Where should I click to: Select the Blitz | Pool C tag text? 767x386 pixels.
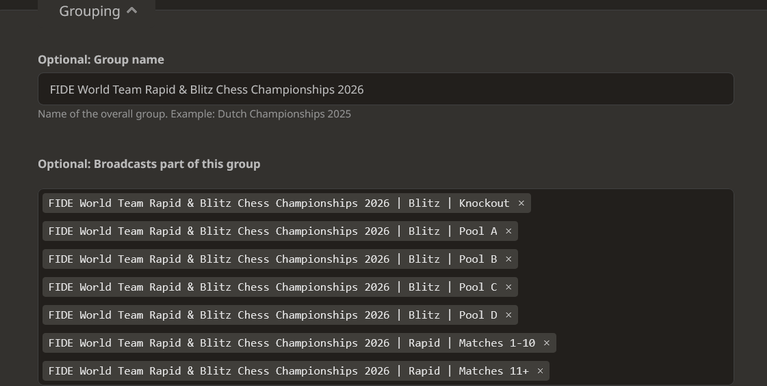tap(272, 287)
